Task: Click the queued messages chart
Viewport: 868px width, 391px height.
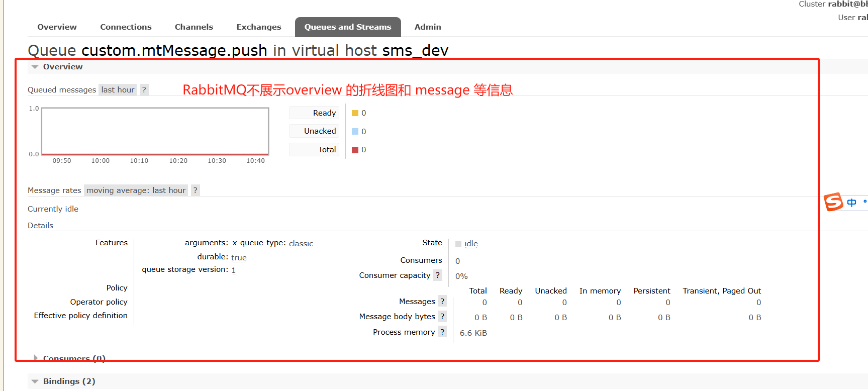Action: pyautogui.click(x=155, y=131)
